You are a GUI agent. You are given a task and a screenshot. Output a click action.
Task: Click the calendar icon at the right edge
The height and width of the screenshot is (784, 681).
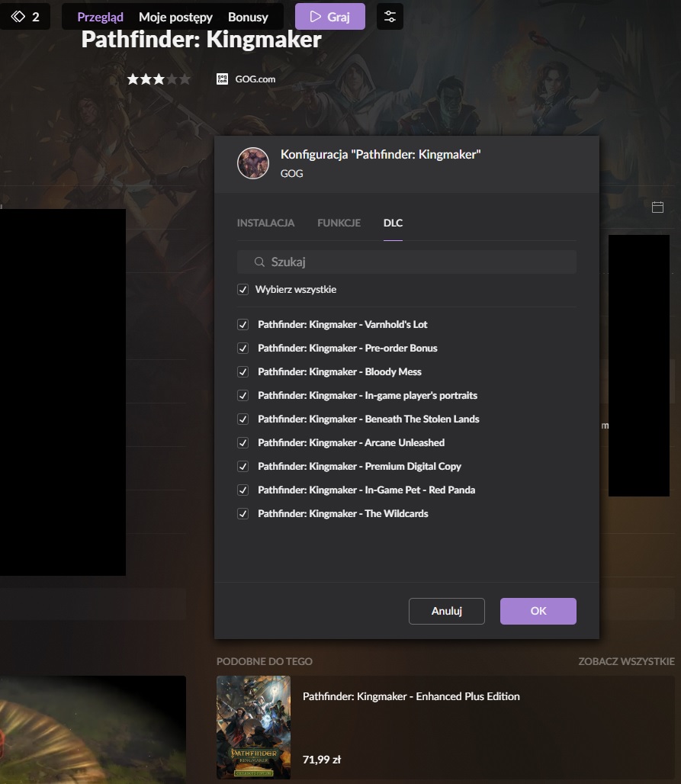(657, 207)
